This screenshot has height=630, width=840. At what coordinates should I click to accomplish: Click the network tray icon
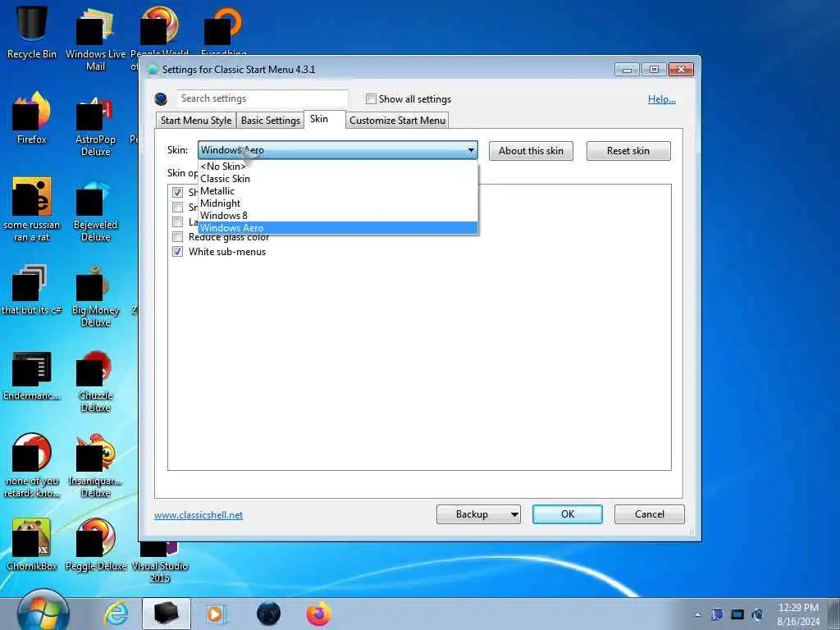click(x=737, y=614)
